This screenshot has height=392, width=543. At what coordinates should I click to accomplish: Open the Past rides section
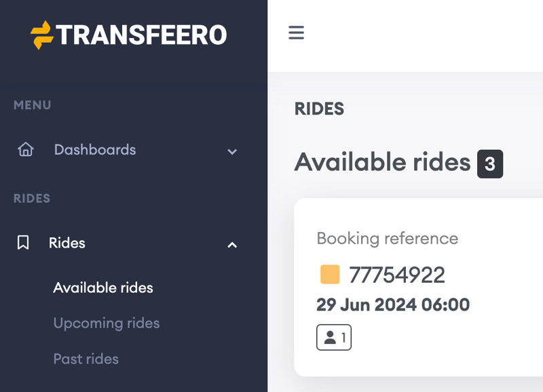tap(86, 359)
